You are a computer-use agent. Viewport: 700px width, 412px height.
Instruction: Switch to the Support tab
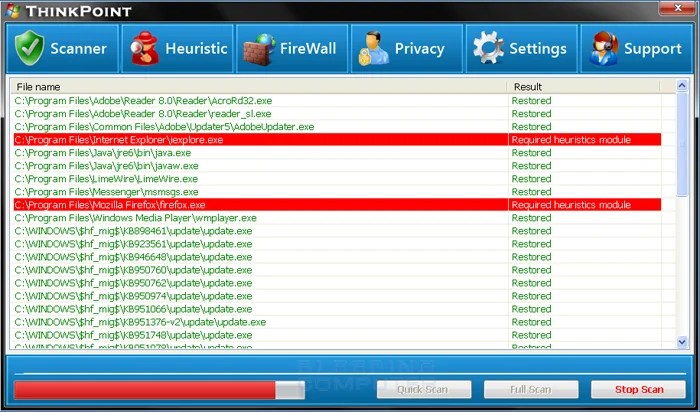[x=636, y=48]
